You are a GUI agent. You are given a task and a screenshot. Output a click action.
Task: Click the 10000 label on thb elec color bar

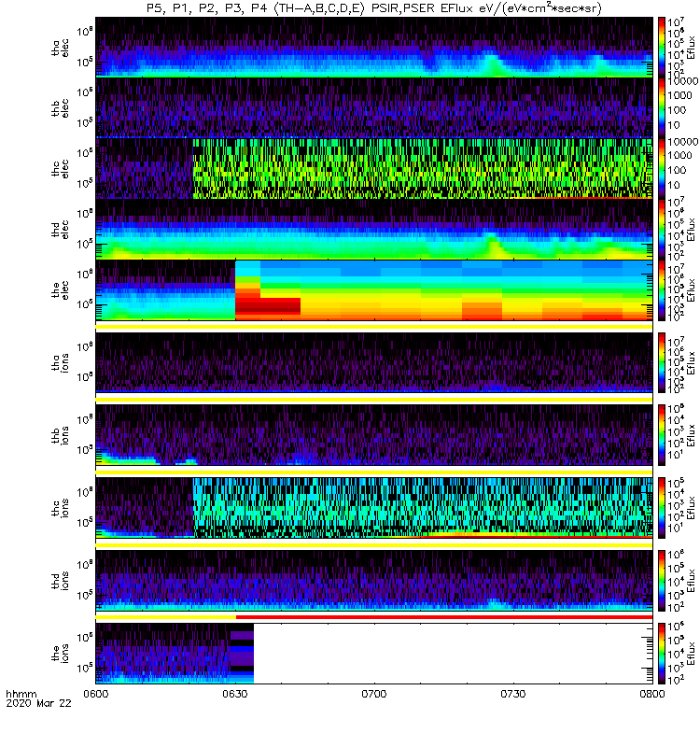pyautogui.click(x=683, y=81)
